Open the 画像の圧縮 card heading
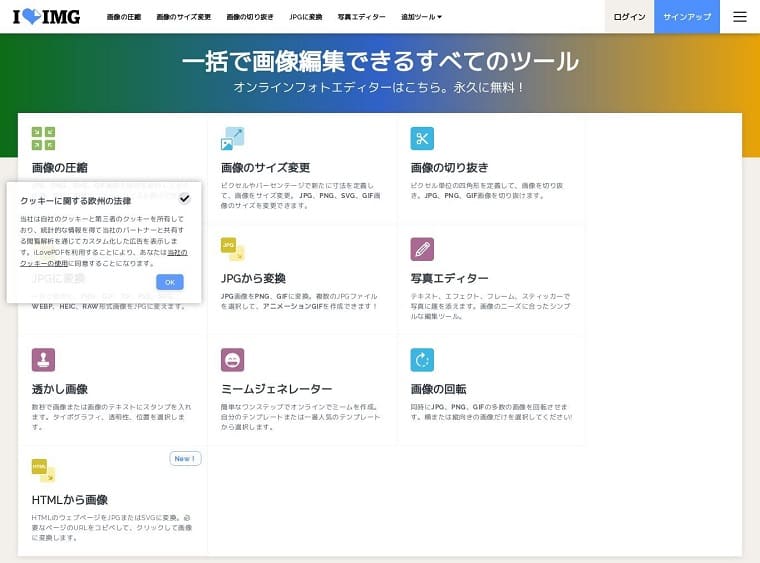Screen dimensions: 760x563 60,168
